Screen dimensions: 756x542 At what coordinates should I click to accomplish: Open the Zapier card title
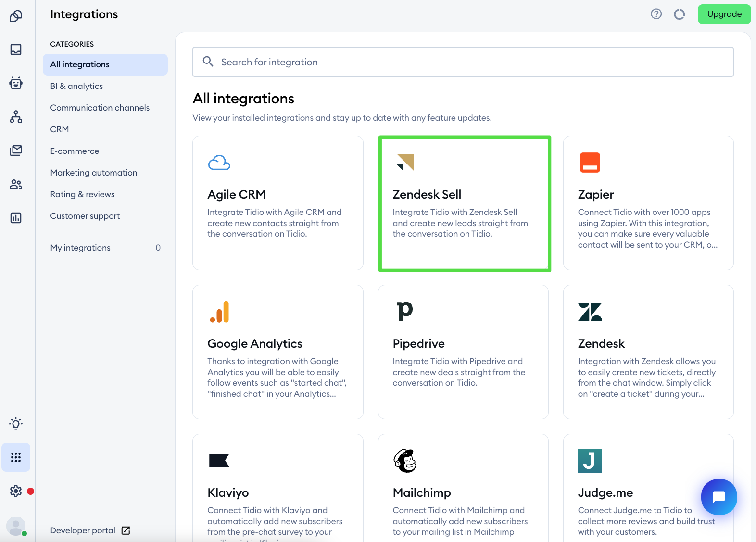click(x=596, y=194)
